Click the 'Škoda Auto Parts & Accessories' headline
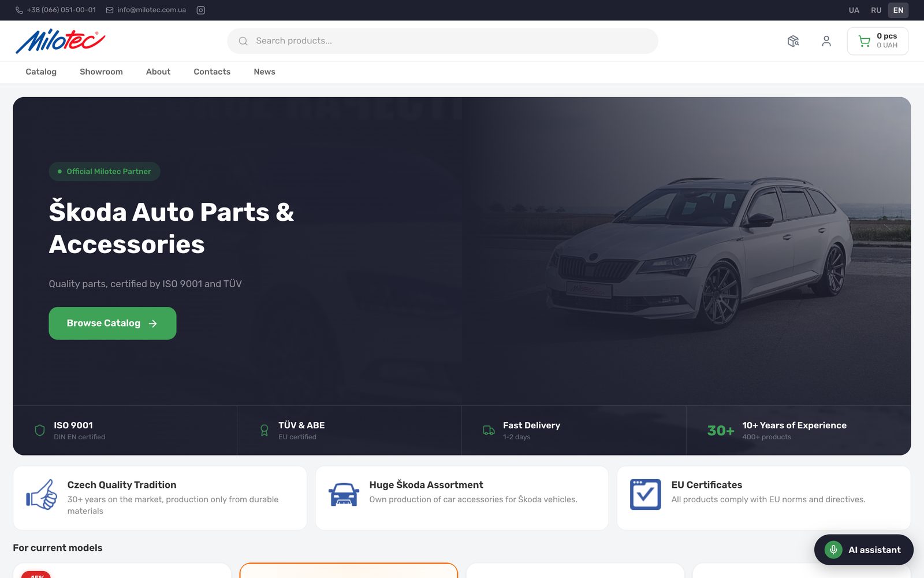 coord(172,228)
